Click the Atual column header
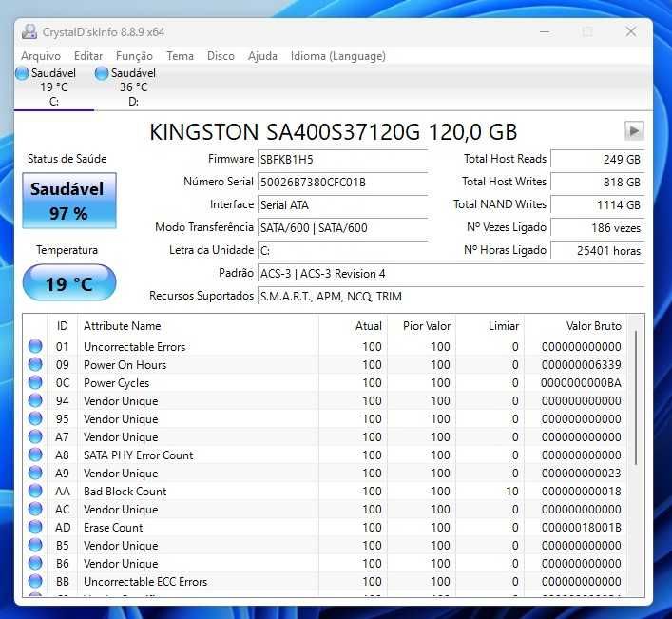This screenshot has width=672, height=619. [x=354, y=326]
